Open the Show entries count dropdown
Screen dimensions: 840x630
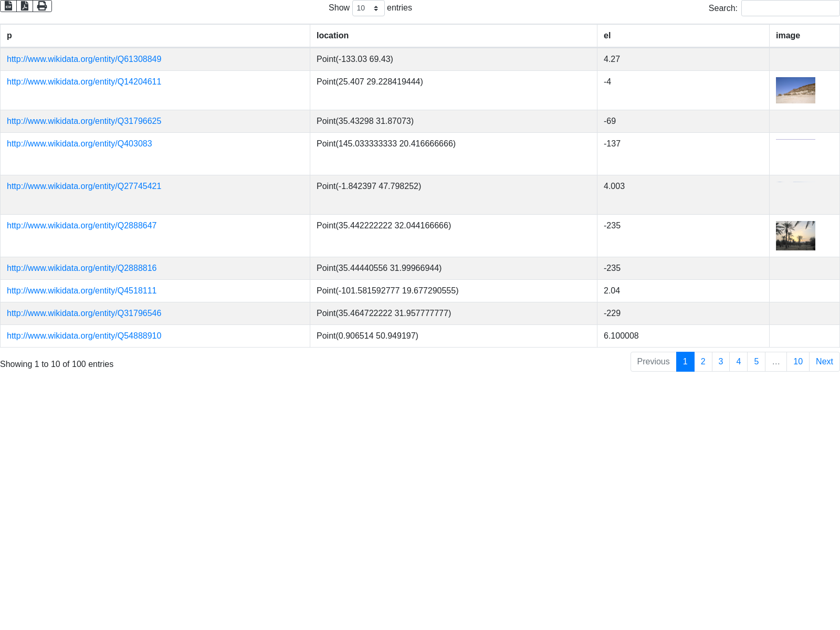click(368, 8)
